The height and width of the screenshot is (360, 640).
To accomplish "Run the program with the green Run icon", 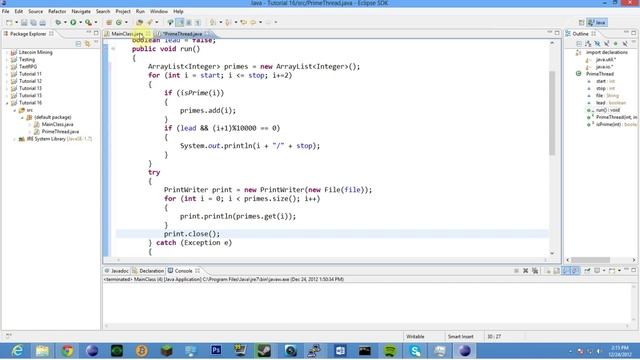I will [x=73, y=22].
